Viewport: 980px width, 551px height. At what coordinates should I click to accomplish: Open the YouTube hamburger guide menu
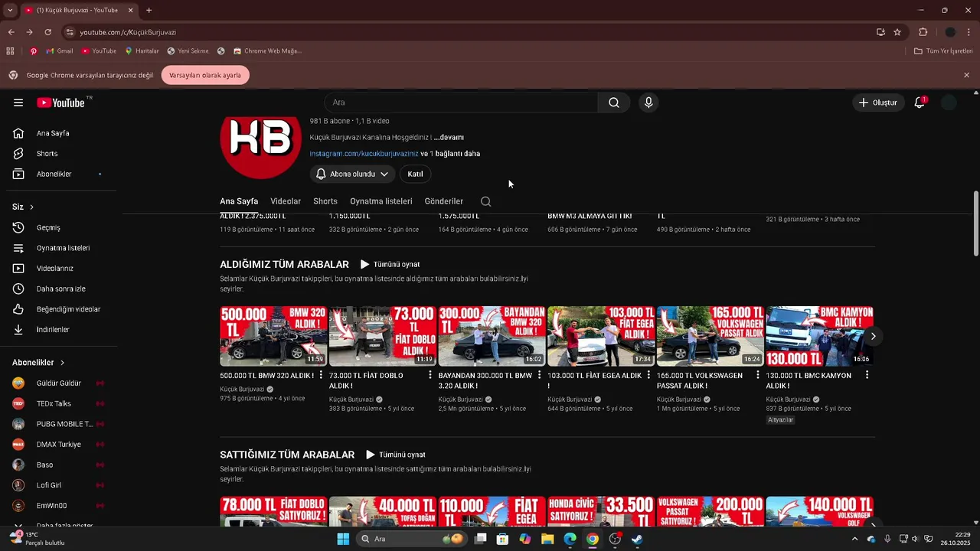coord(18,103)
